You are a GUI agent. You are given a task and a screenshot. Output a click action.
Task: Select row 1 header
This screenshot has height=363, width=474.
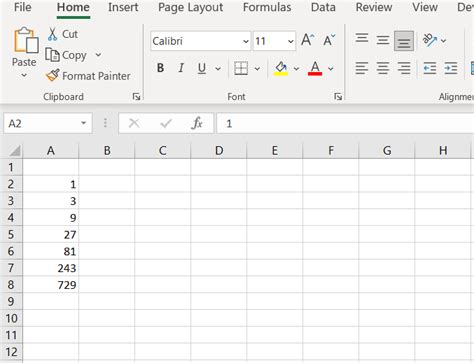(x=11, y=167)
